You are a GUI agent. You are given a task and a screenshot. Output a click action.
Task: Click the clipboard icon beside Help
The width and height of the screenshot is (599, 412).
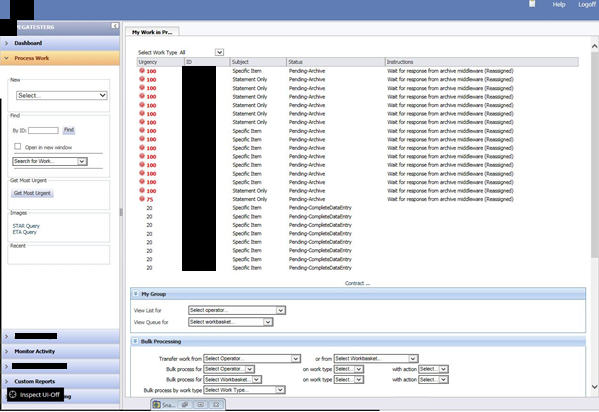532,4
